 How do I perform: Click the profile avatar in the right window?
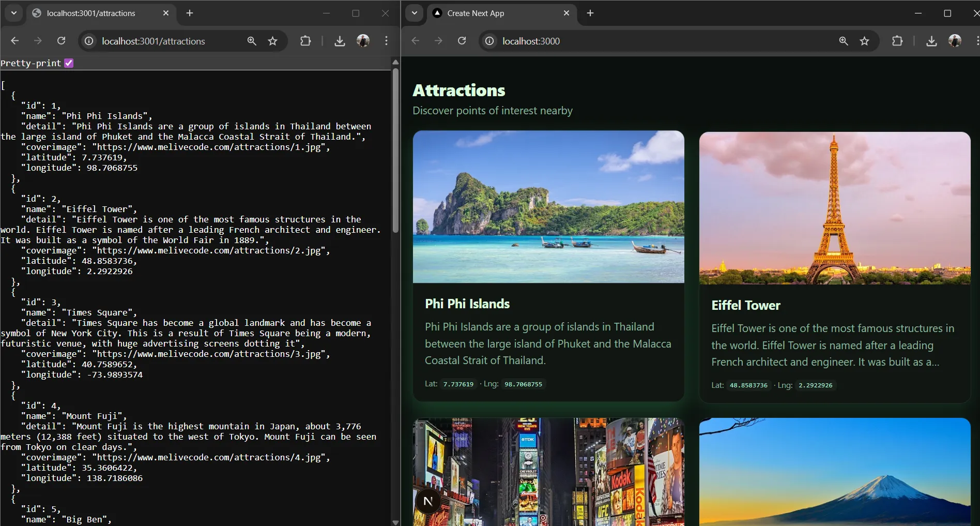point(956,41)
